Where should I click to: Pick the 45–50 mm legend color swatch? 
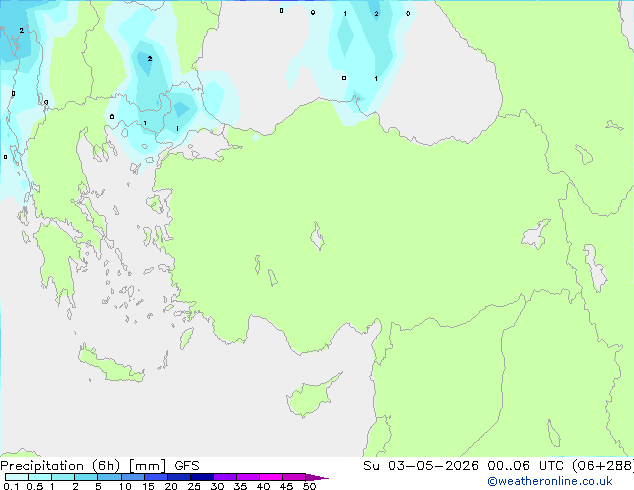[294, 477]
